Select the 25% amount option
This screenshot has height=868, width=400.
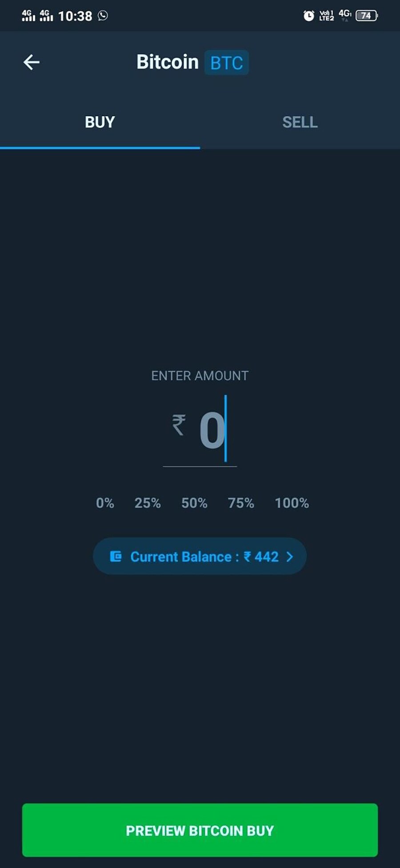(148, 503)
